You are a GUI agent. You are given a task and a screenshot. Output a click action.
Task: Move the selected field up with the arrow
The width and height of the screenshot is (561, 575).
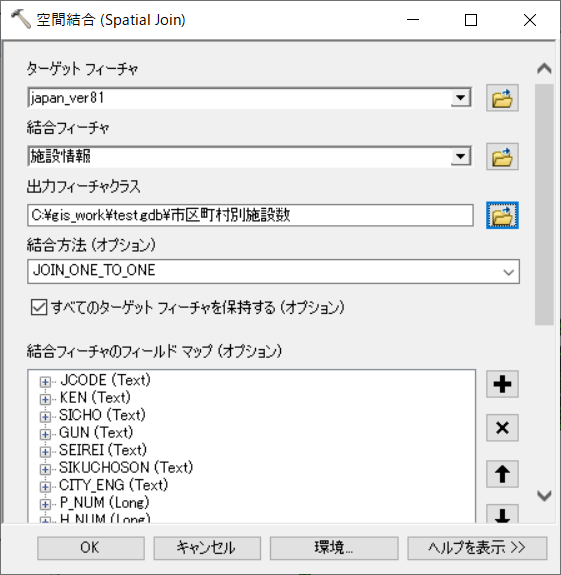(502, 474)
